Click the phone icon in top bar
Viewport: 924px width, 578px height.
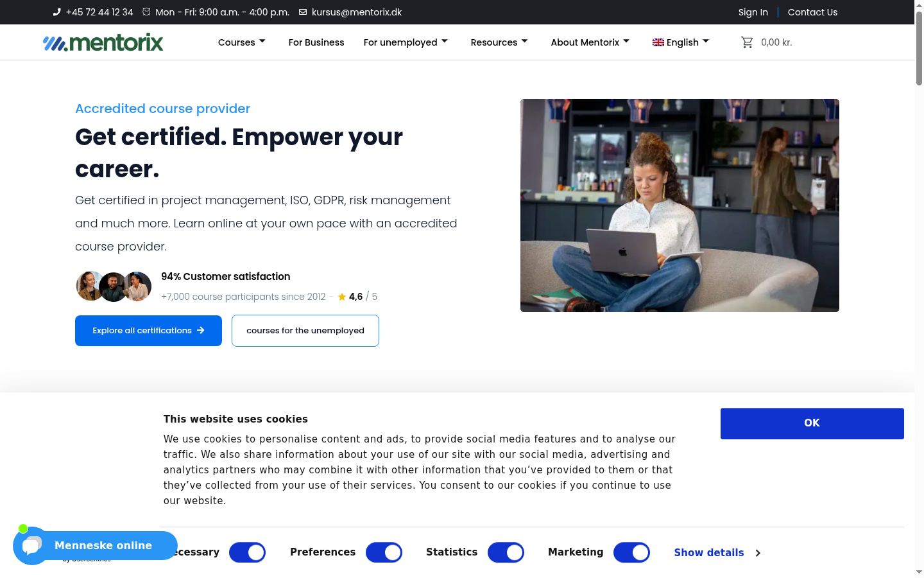(57, 12)
